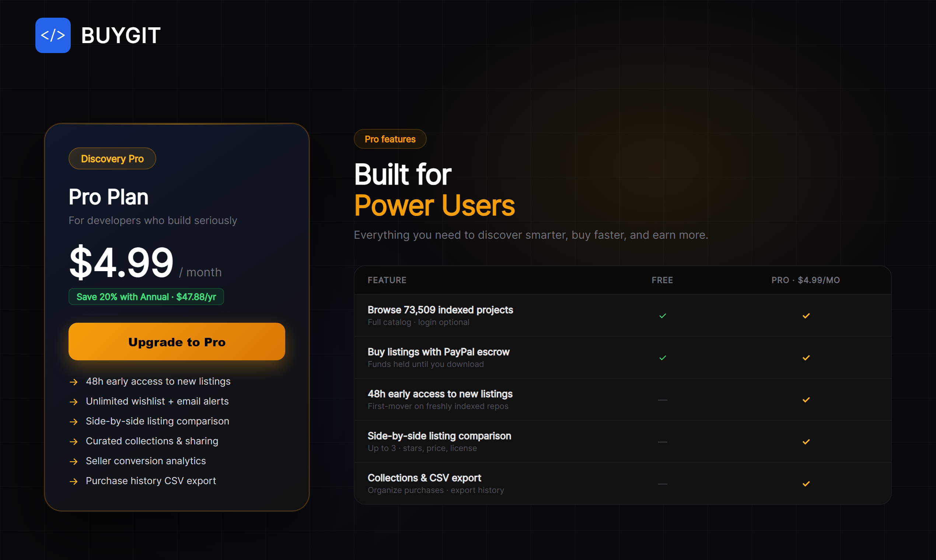
Task: Click arrow icon beside Curated collections
Action: [74, 441]
